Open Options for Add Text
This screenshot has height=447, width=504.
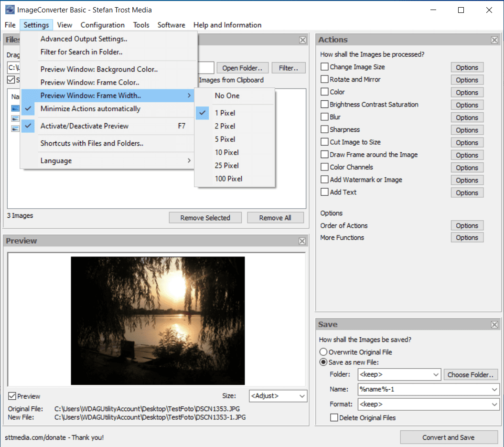pos(467,193)
